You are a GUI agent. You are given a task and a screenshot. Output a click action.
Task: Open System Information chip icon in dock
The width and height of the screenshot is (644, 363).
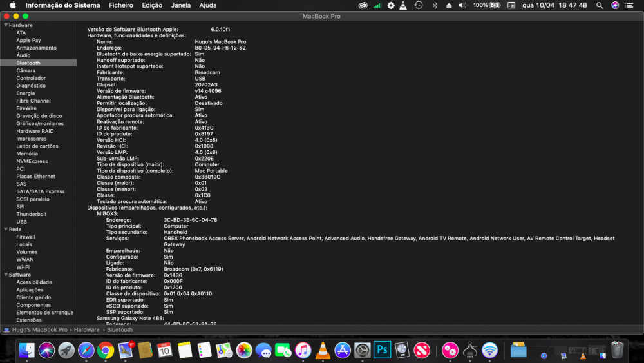click(x=470, y=350)
